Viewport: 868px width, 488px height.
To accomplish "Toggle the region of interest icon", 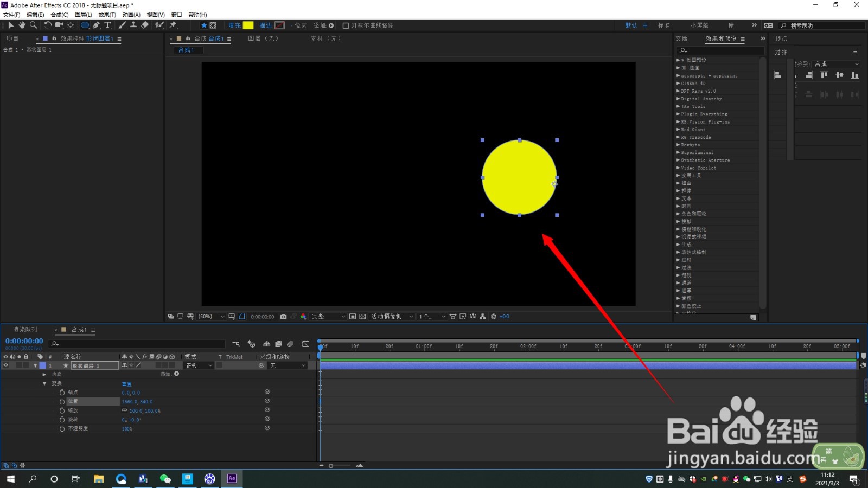I will pyautogui.click(x=353, y=317).
